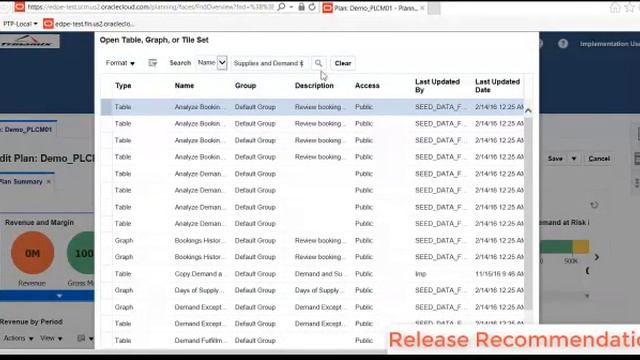Sort by the Last Updated Date column header
Screen dimensions: 640x360
498,86
